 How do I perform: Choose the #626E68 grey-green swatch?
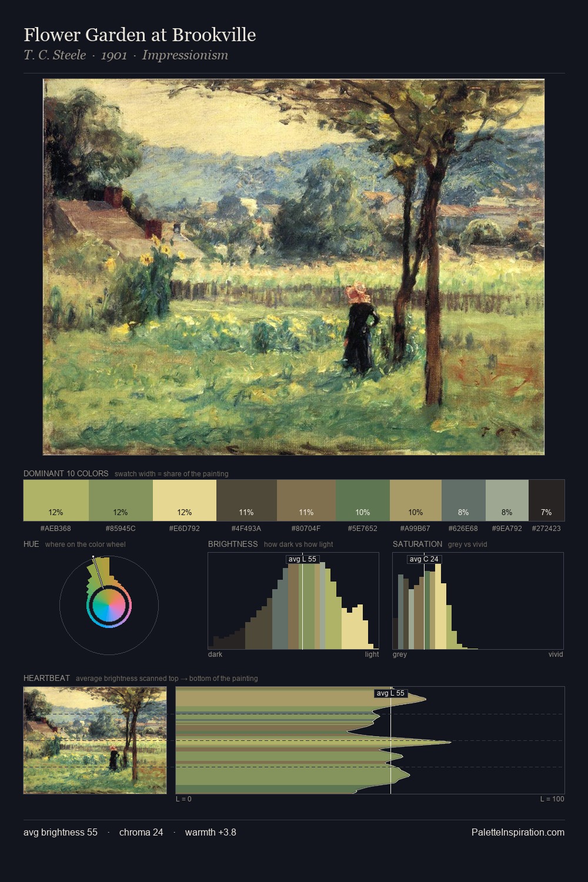tap(463, 500)
